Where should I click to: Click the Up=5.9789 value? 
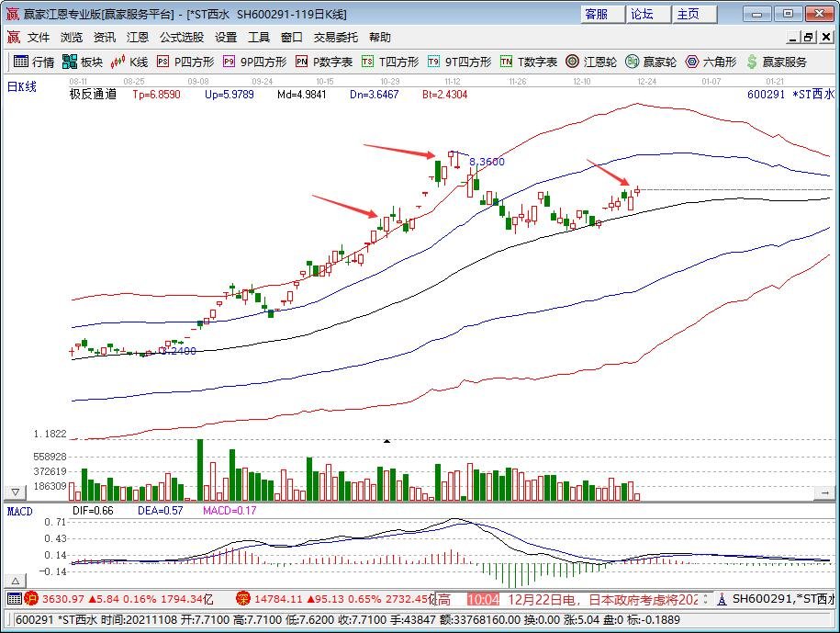(x=230, y=95)
